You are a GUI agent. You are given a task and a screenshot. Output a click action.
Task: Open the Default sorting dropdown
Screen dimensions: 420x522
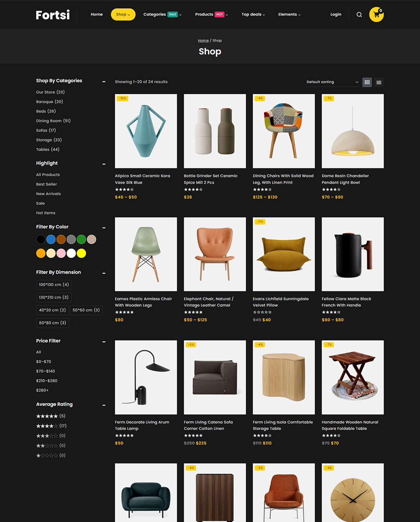pos(333,82)
